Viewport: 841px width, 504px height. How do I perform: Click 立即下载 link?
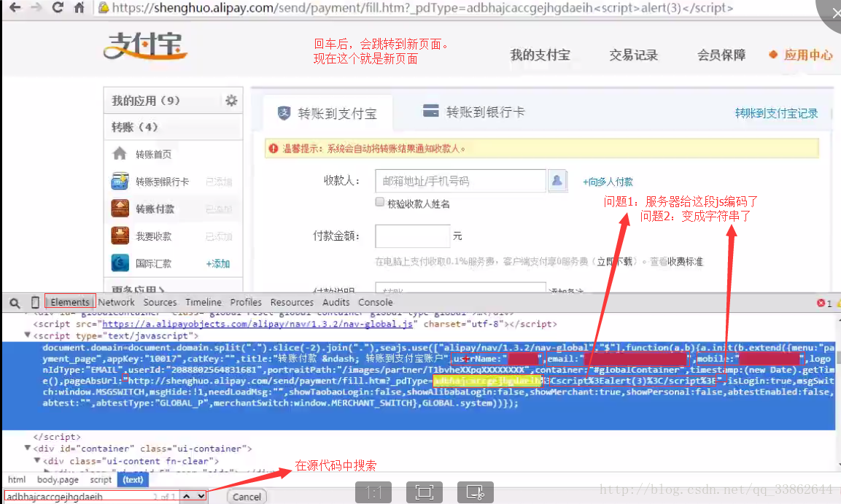614,262
